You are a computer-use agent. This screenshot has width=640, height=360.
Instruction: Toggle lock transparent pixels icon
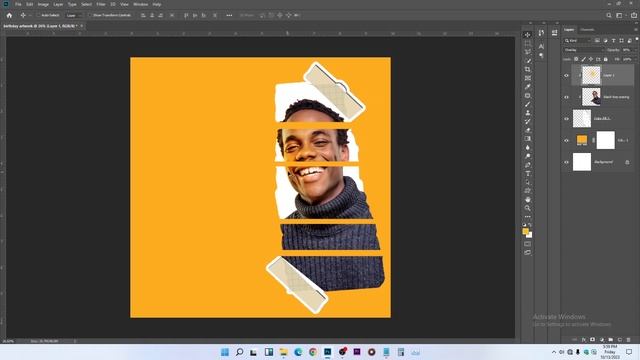click(x=576, y=59)
